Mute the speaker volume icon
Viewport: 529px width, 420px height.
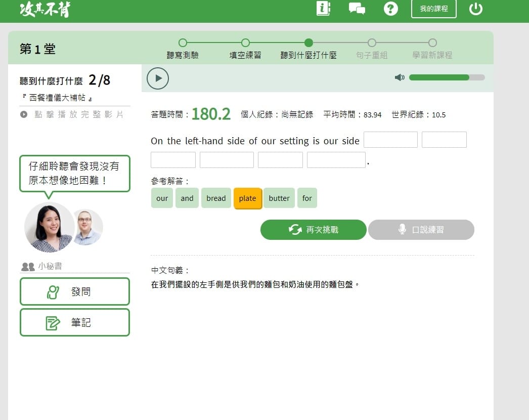tap(400, 77)
